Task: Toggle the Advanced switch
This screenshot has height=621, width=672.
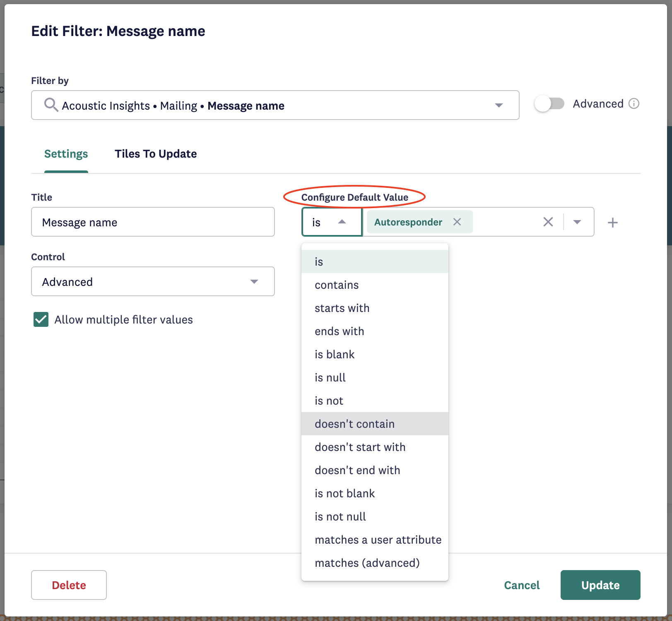Action: [x=549, y=103]
